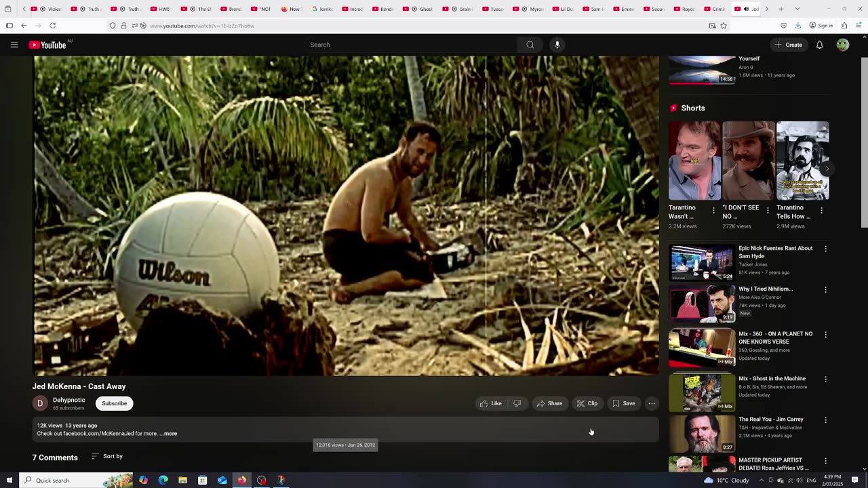Switch to the Myron tab
868x488 pixels.
pos(531,9)
